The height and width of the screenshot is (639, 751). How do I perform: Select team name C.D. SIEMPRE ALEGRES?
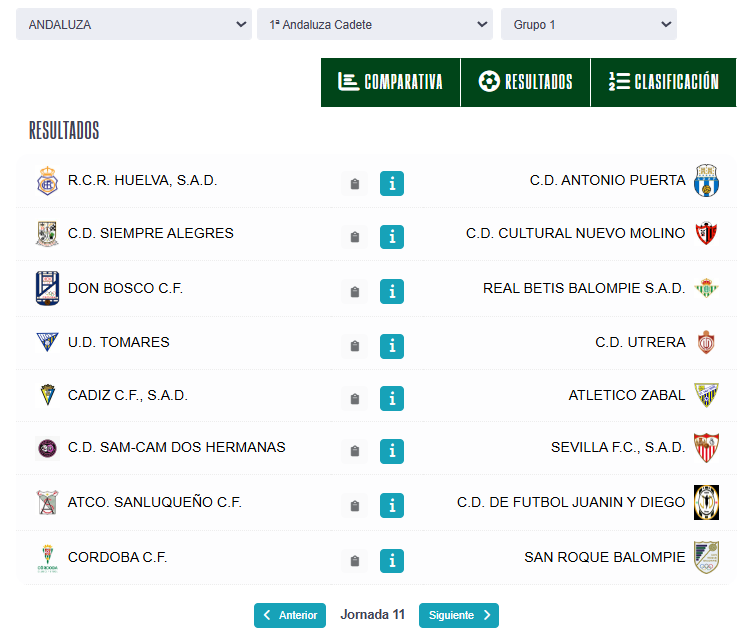point(150,233)
